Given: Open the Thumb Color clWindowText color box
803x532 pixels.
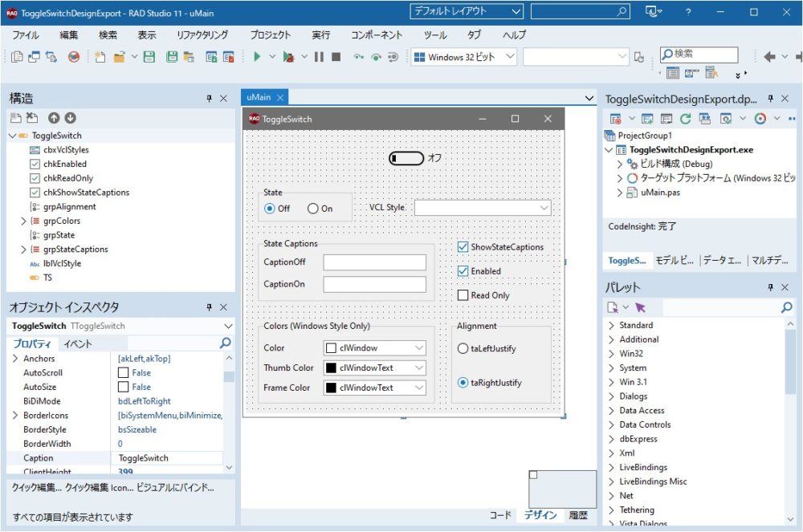Looking at the screenshot, I should pyautogui.click(x=374, y=368).
